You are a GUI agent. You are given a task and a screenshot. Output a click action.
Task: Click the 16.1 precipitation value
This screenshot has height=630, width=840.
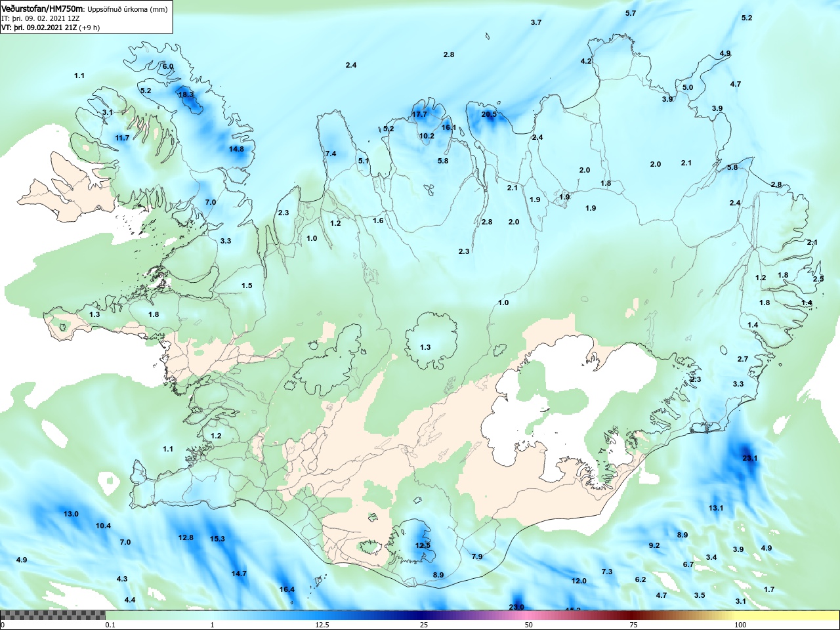[449, 127]
